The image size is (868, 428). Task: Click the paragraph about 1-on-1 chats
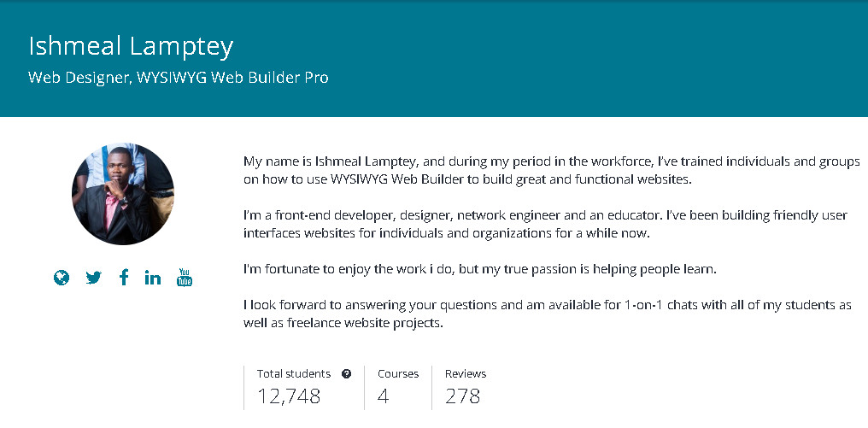click(x=547, y=314)
